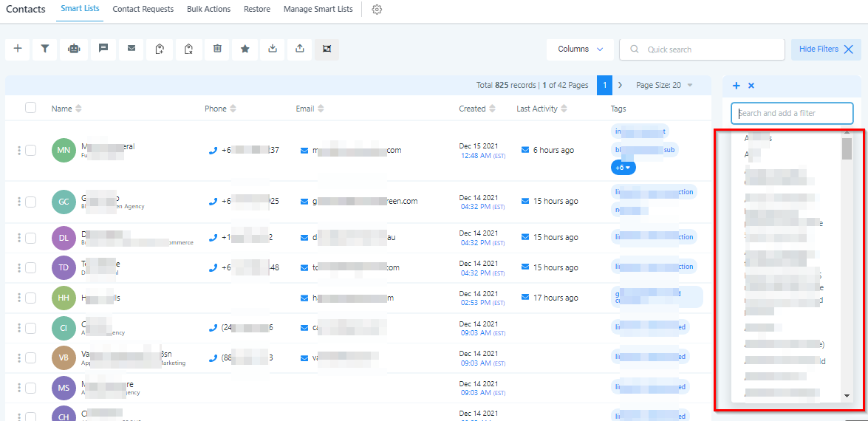The height and width of the screenshot is (421, 868).
Task: Open the Contact Requests tab
Action: 143,10
